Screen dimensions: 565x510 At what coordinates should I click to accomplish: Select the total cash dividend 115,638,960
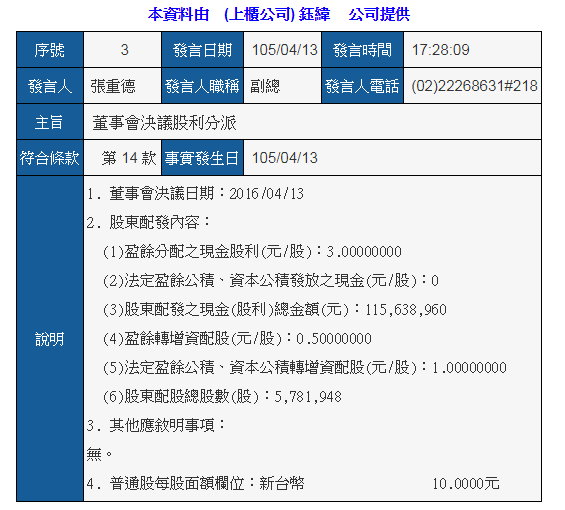point(406,310)
